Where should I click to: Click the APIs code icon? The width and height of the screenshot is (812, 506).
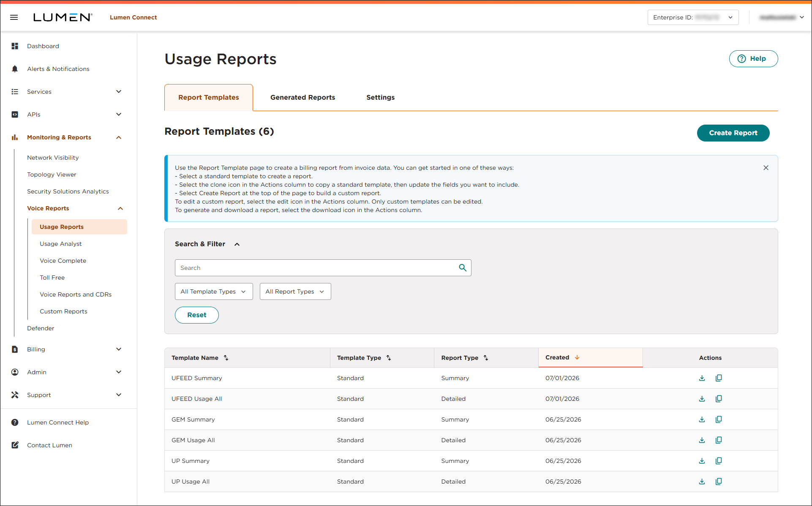(15, 114)
